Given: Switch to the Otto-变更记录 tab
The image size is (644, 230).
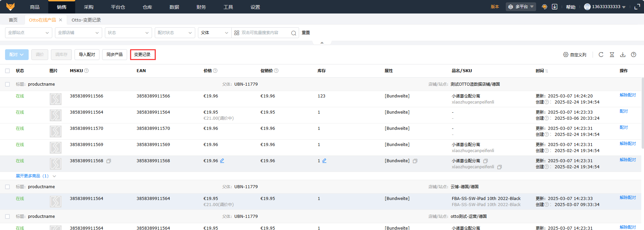Looking at the screenshot, I should click(86, 20).
